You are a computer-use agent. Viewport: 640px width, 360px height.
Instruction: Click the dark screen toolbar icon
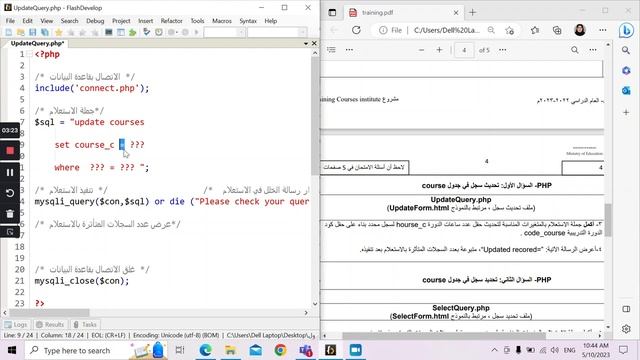click(109, 32)
